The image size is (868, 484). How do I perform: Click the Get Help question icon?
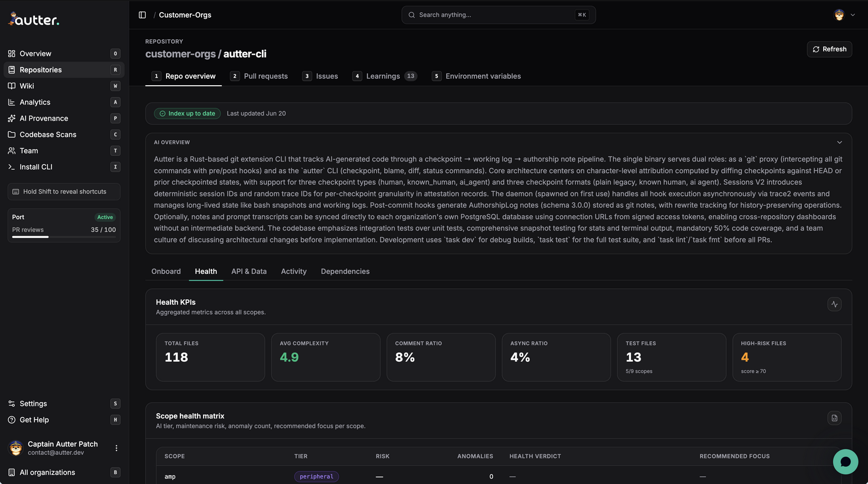tap(12, 420)
